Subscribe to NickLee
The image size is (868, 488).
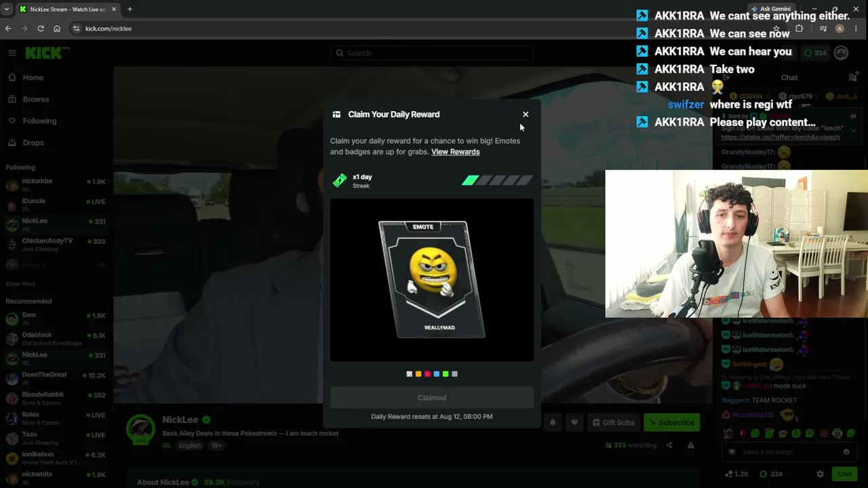671,422
